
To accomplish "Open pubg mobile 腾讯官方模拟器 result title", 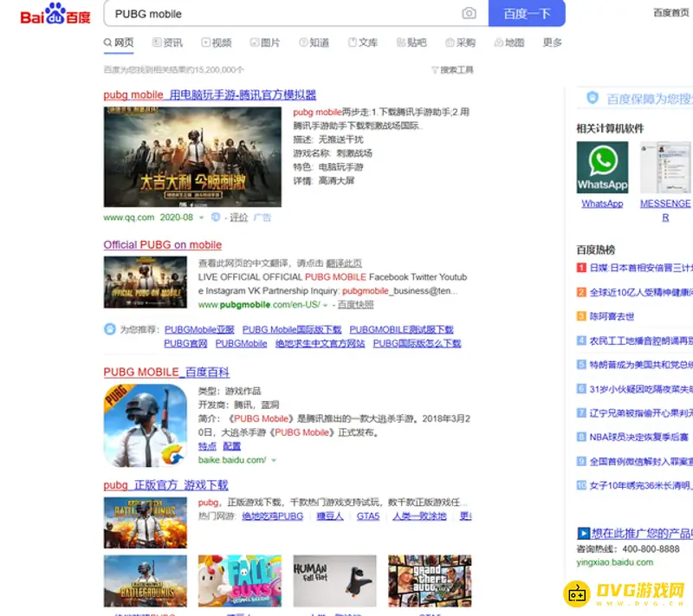I will point(210,94).
